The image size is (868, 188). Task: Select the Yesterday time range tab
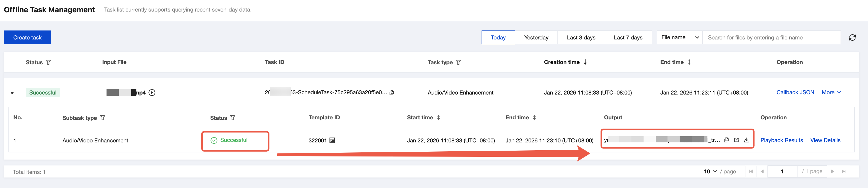[x=536, y=37]
